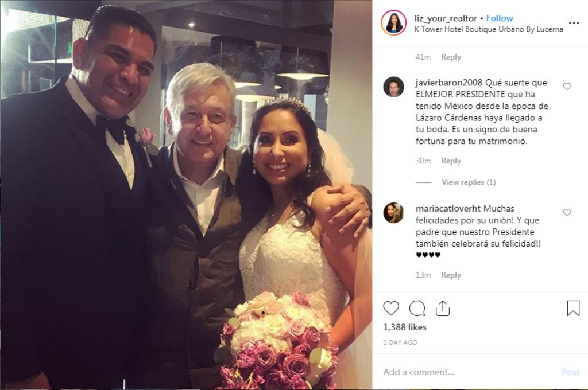Open the 1,388 likes list
This screenshot has height=390, width=588.
coord(405,327)
